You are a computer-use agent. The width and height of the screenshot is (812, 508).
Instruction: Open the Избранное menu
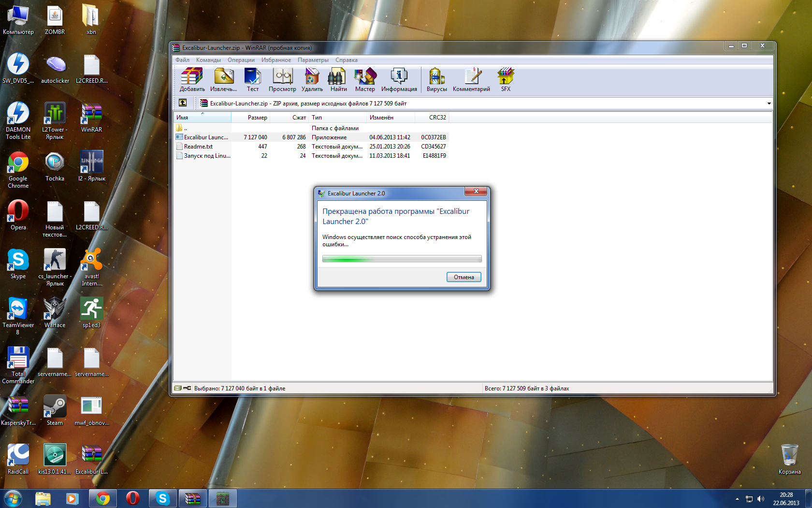click(276, 60)
